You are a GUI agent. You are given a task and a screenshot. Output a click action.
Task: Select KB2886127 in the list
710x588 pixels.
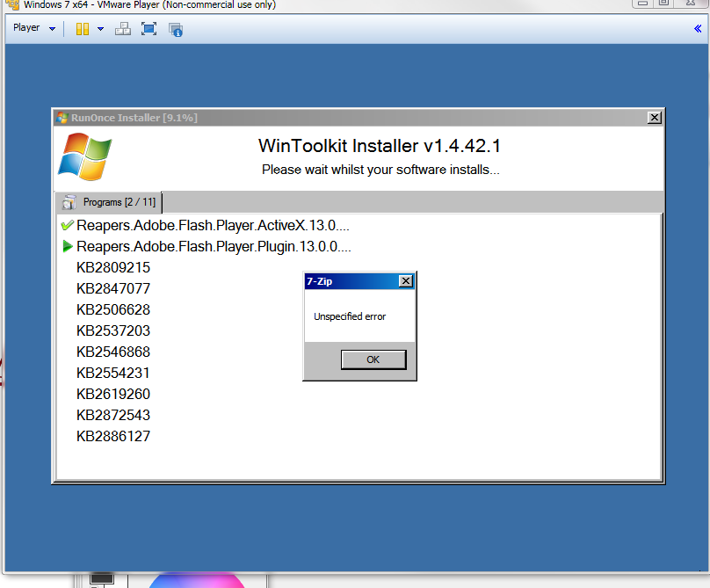point(113,436)
